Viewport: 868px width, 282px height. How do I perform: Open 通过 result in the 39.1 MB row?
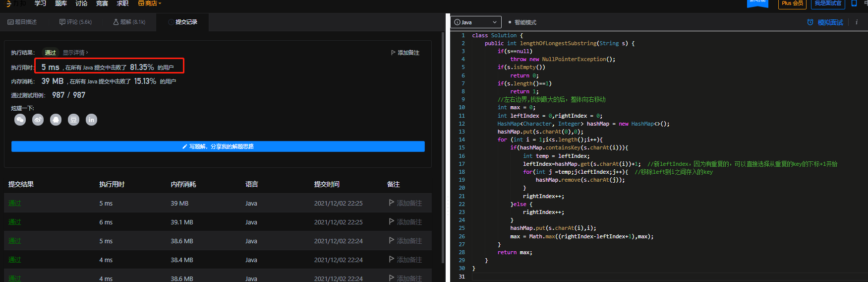(14, 222)
